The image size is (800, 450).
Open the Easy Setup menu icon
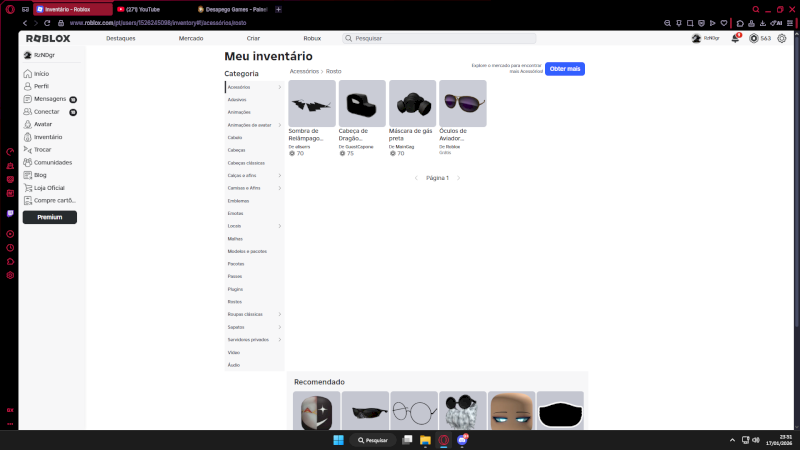click(x=790, y=23)
